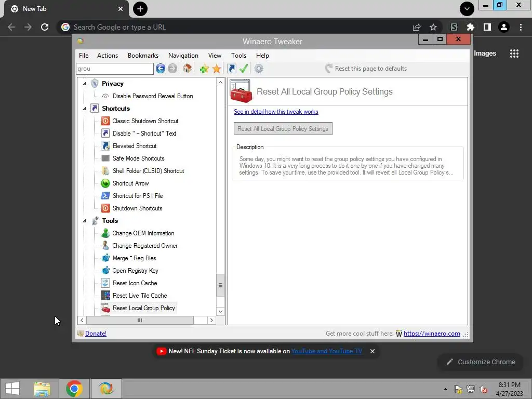Select the Shortcut for PS1 File icon
The width and height of the screenshot is (532, 399).
click(x=105, y=196)
